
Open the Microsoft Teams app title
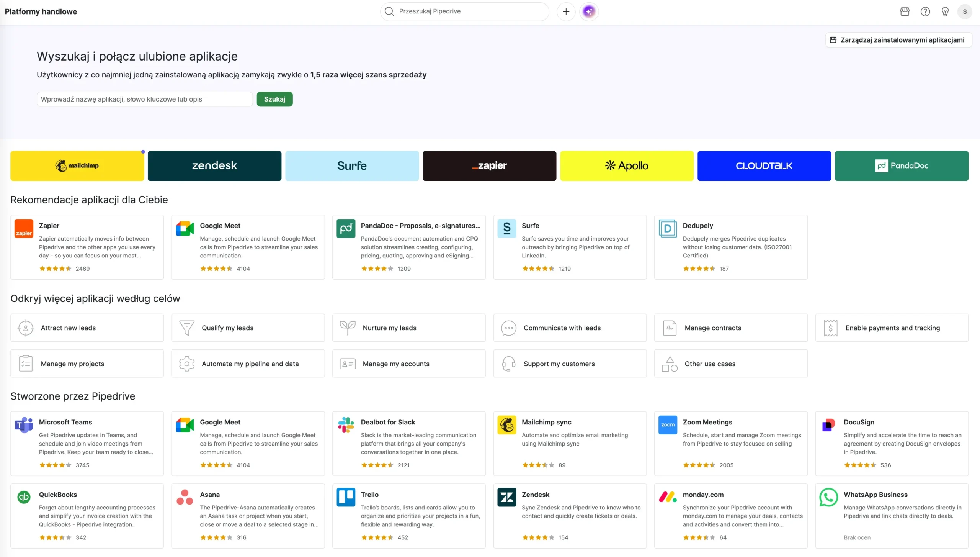65,422
